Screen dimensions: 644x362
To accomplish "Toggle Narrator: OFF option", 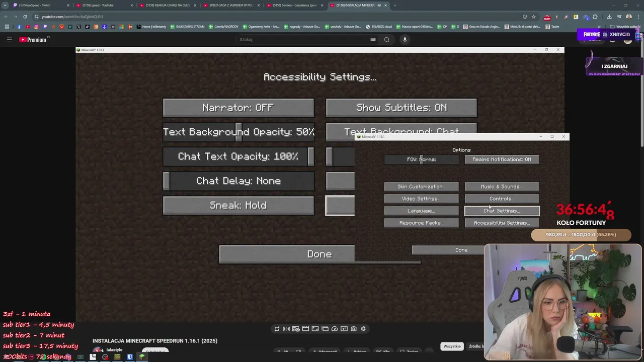I will [238, 108].
